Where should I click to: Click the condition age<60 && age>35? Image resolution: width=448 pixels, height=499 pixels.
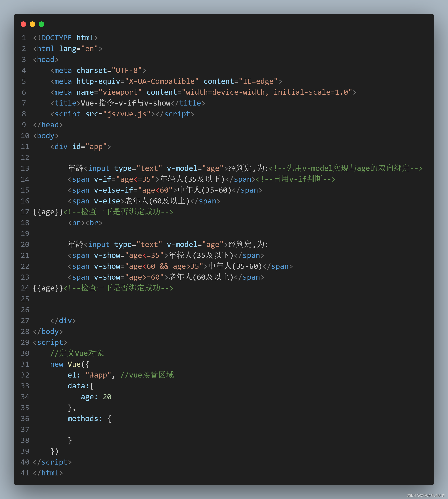pos(164,266)
